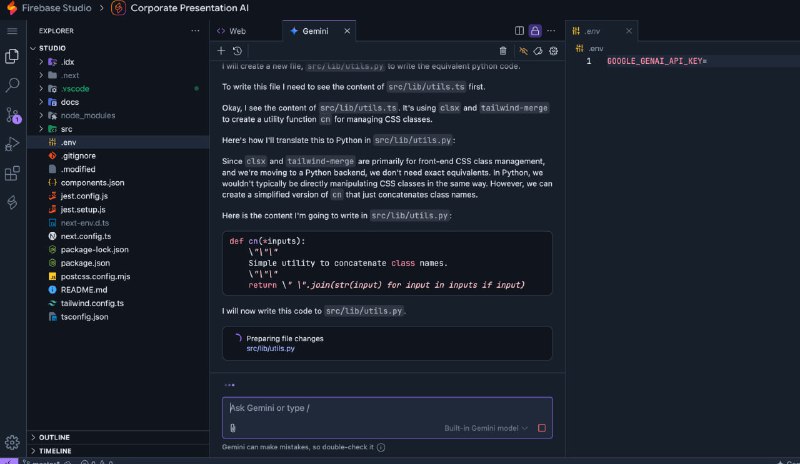Close the .env editor tab
This screenshot has width=800, height=464.
(629, 31)
